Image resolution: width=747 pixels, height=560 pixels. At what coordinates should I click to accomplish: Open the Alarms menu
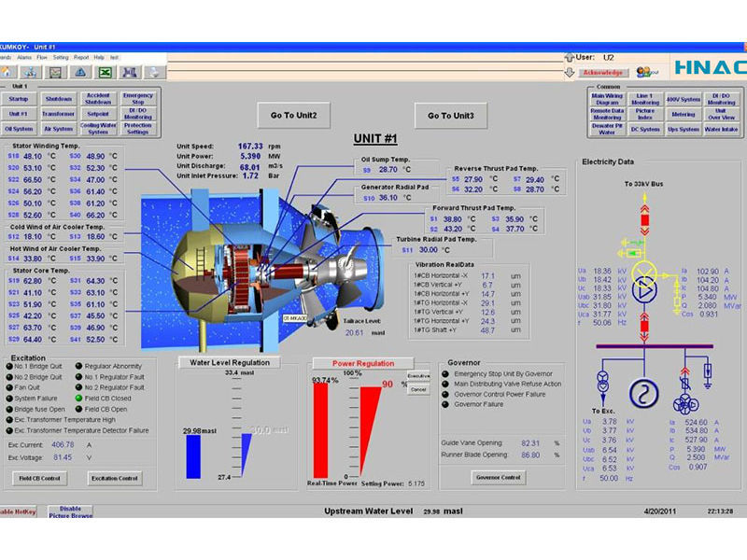tap(24, 57)
